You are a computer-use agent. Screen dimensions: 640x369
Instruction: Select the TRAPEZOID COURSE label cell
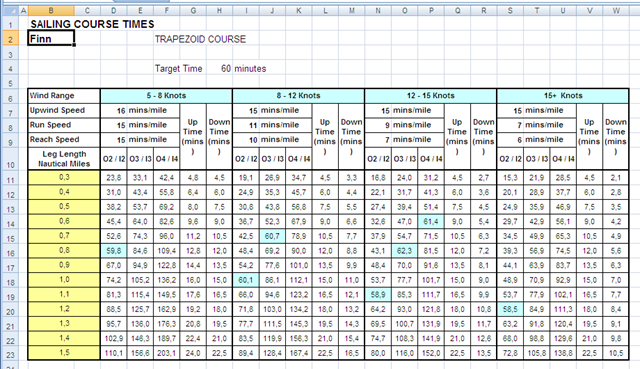200,39
